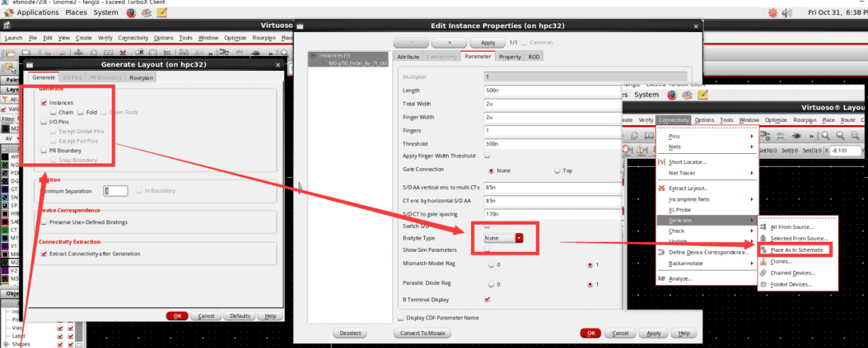868x348 pixels.
Task: Click the Firefox icon in the top panel
Action: [x=133, y=12]
